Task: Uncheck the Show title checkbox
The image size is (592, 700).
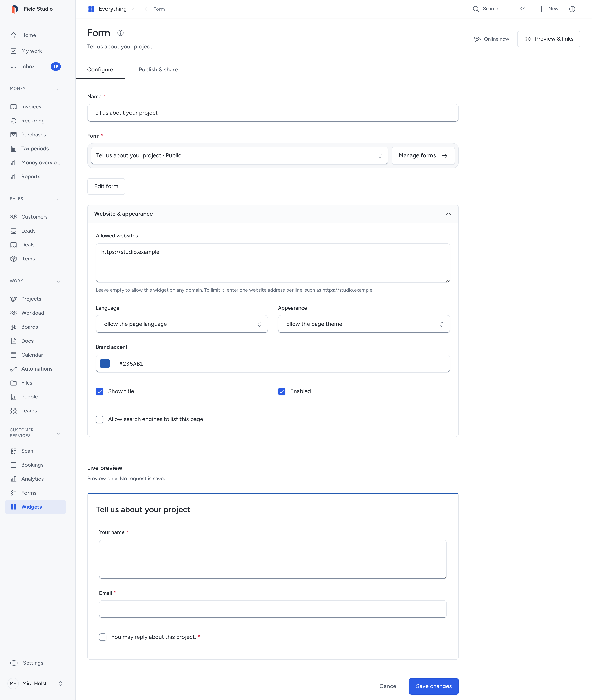Action: pos(99,391)
